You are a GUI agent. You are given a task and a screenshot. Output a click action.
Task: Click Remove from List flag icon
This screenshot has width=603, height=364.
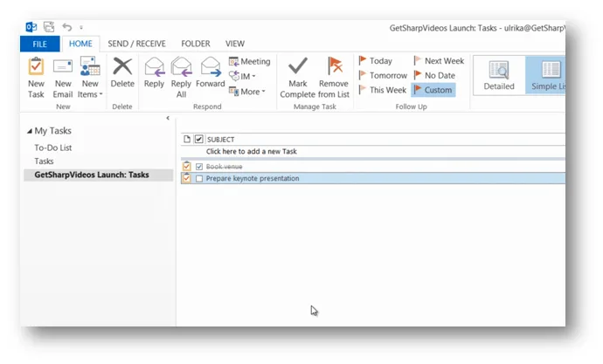[335, 65]
